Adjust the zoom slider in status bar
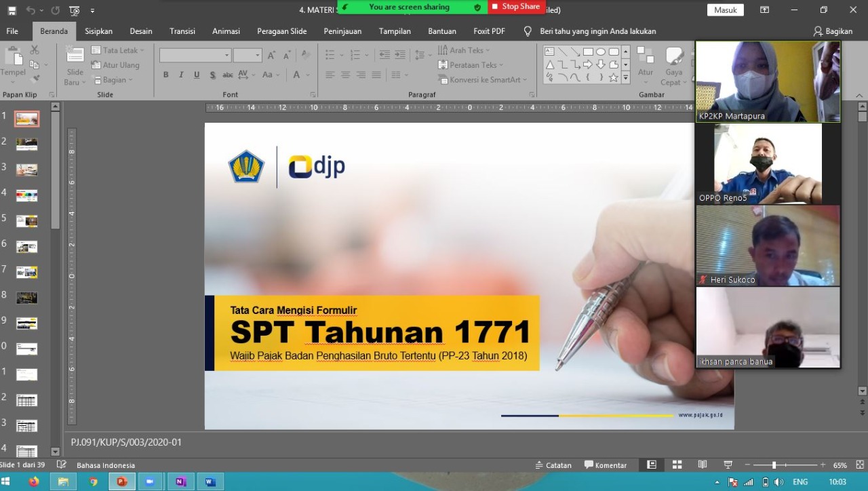The height and width of the screenshot is (491, 868). pyautogui.click(x=774, y=465)
